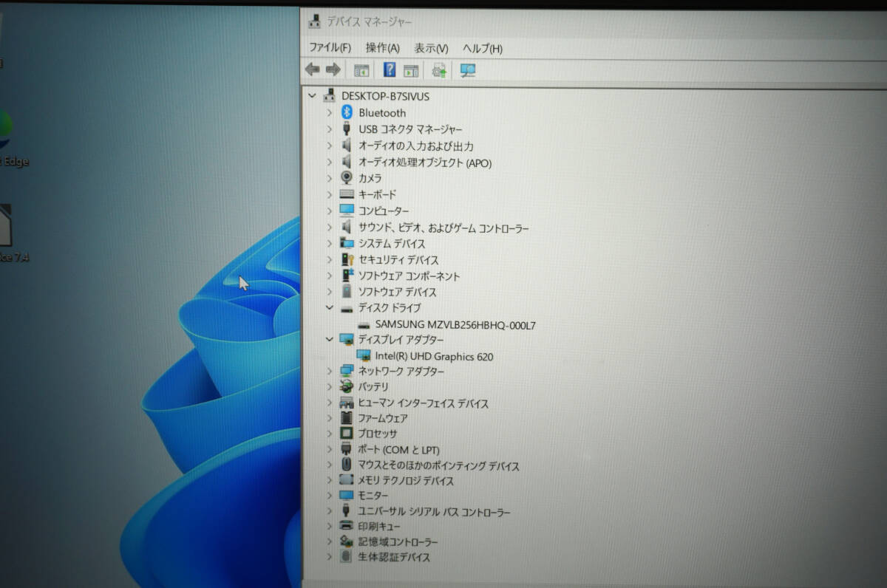Viewport: 887px width, 588px height.
Task: Collapse the ディスプレイ アダプター category
Action: pos(330,339)
